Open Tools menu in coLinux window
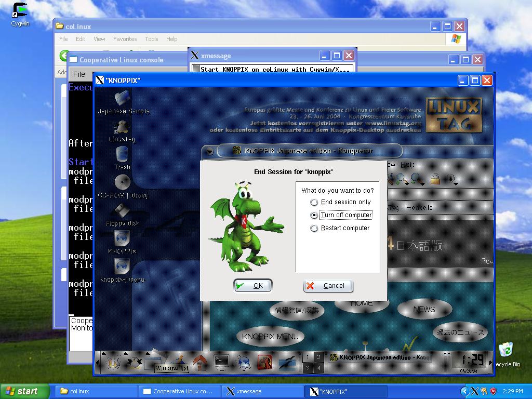The width and height of the screenshot is (532, 399). click(152, 39)
